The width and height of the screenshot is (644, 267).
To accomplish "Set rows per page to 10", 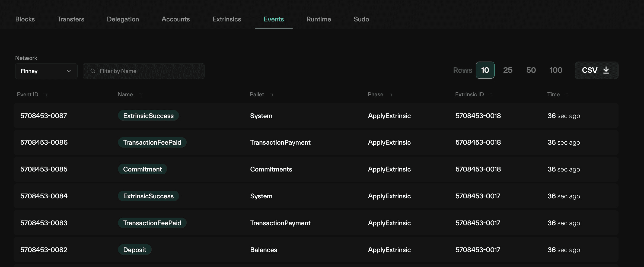I will coord(485,70).
